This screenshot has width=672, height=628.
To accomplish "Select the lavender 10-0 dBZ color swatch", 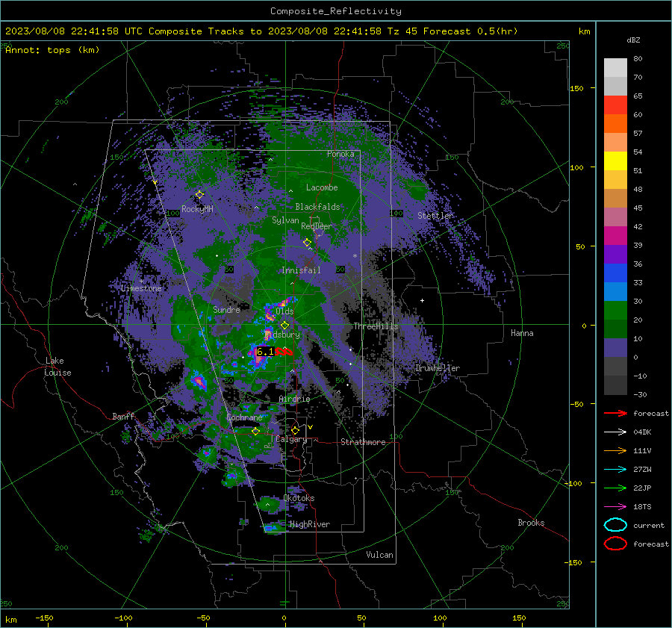I will pyautogui.click(x=615, y=348).
